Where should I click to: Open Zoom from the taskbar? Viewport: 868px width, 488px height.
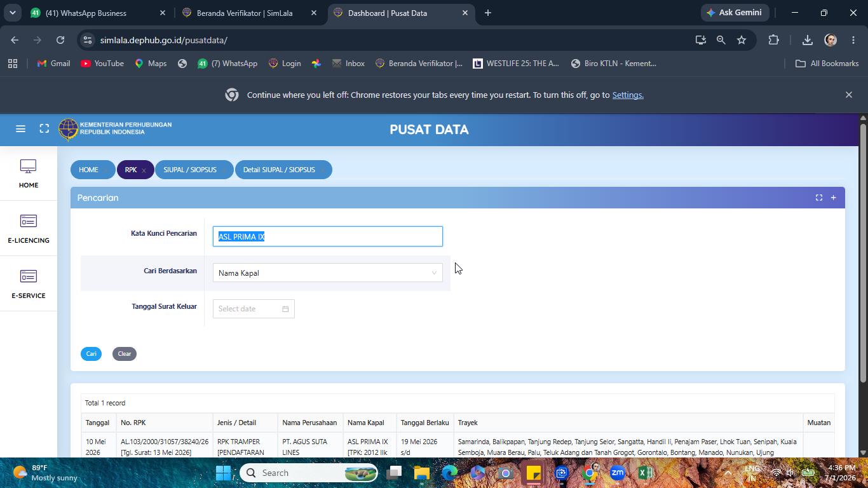pos(617,473)
